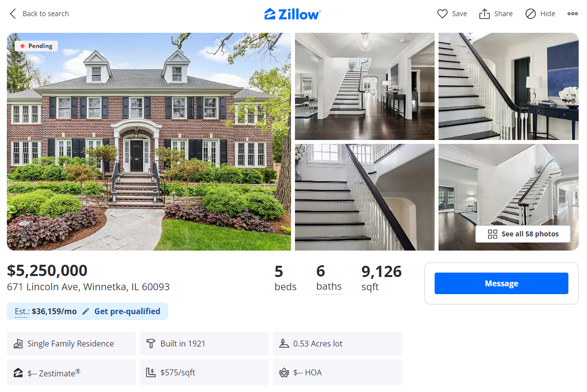The width and height of the screenshot is (587, 392).
Task: Go back via Back to search text
Action: (46, 14)
